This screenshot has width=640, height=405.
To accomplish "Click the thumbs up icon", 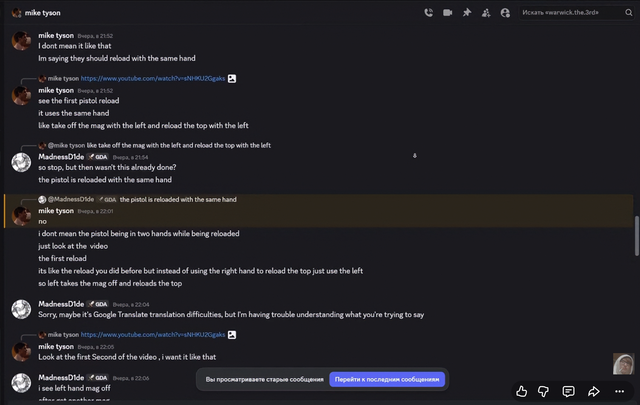I will [521, 392].
